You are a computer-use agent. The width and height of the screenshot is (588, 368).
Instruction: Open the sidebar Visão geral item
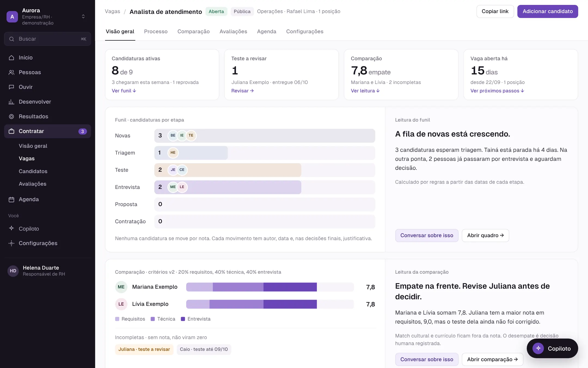pos(33,146)
